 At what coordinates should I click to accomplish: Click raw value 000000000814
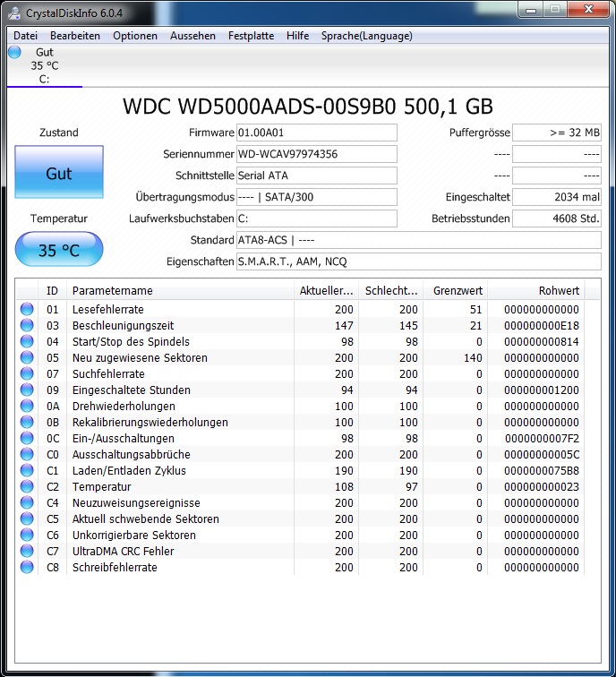coord(542,341)
